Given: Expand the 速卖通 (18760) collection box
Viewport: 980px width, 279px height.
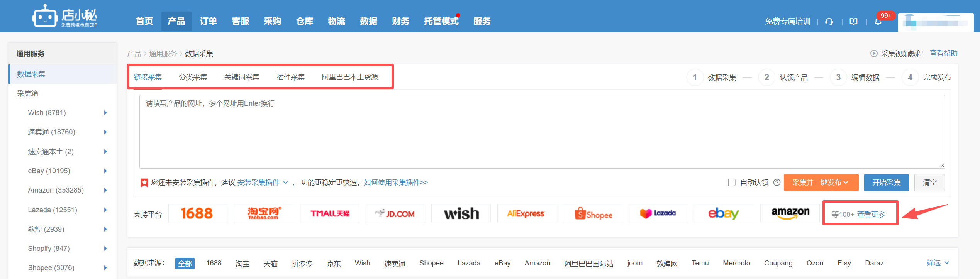Looking at the screenshot, I should pyautogui.click(x=105, y=132).
